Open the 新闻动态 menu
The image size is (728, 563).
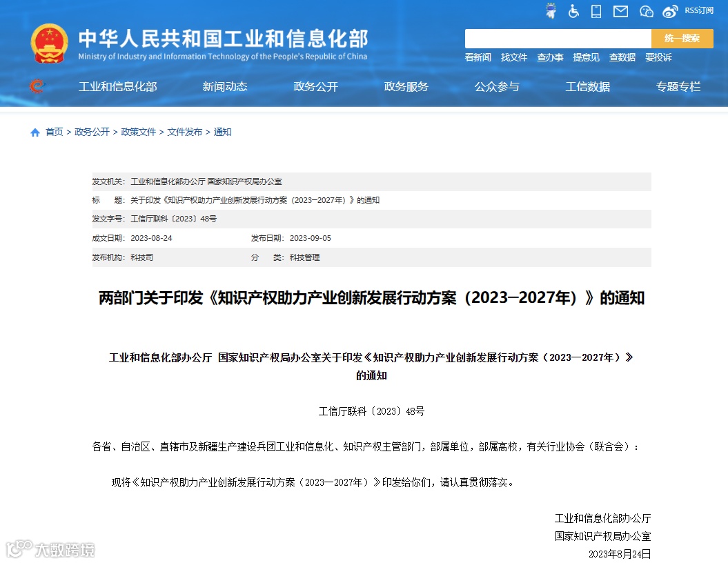coord(225,87)
